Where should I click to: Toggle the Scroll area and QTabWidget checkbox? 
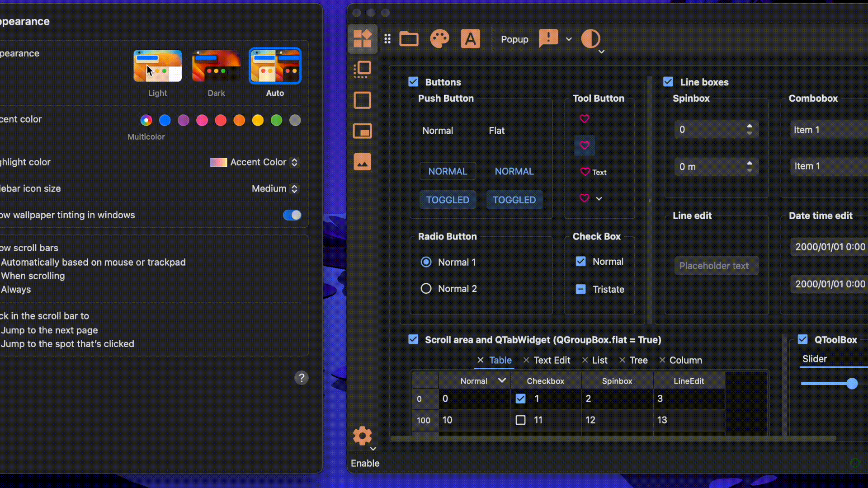[413, 339]
